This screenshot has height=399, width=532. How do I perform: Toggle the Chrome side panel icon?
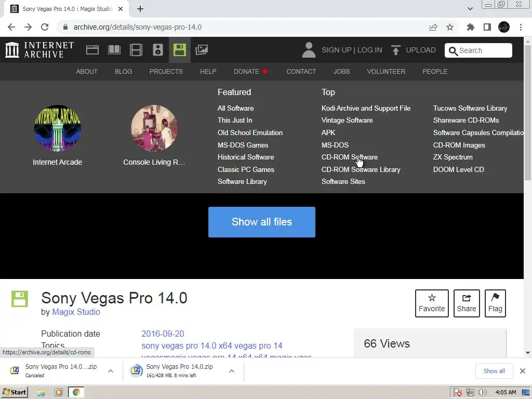[x=487, y=27]
